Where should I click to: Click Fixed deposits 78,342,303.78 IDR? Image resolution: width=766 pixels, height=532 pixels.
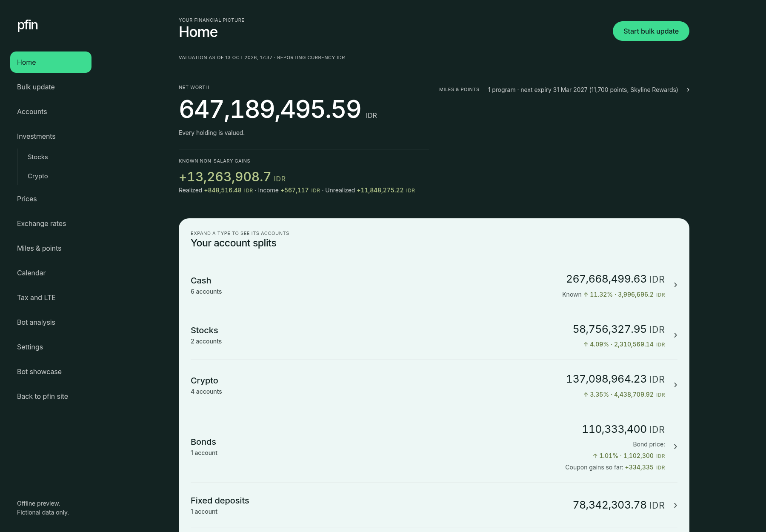tap(619, 505)
